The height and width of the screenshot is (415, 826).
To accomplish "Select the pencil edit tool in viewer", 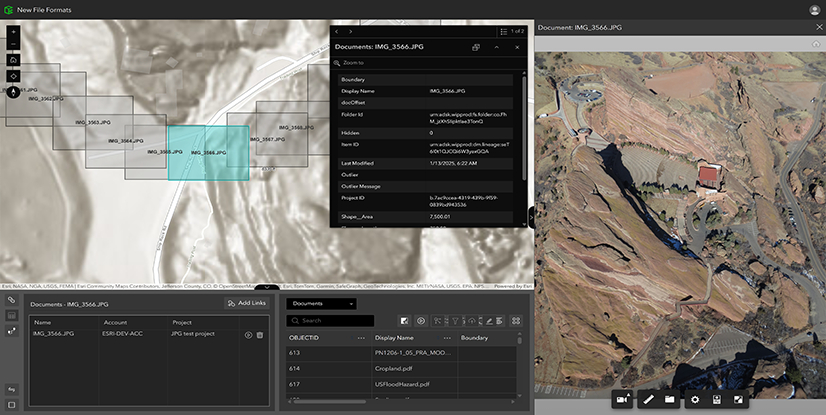I will click(648, 400).
